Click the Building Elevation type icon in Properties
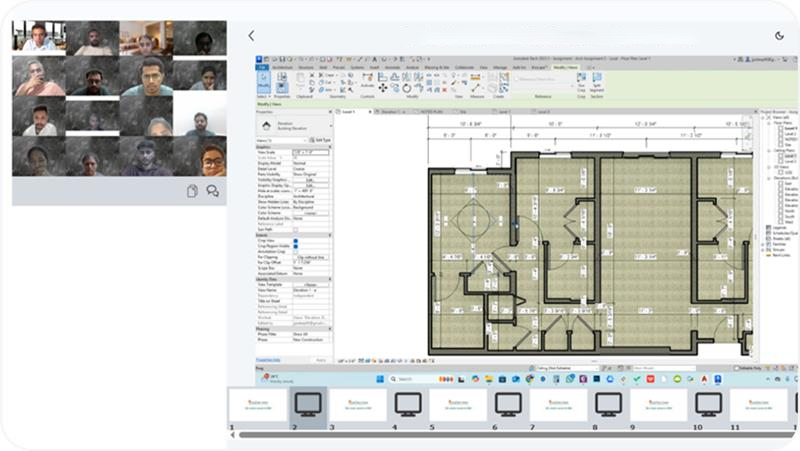This screenshot has height=451, width=800. (x=266, y=126)
